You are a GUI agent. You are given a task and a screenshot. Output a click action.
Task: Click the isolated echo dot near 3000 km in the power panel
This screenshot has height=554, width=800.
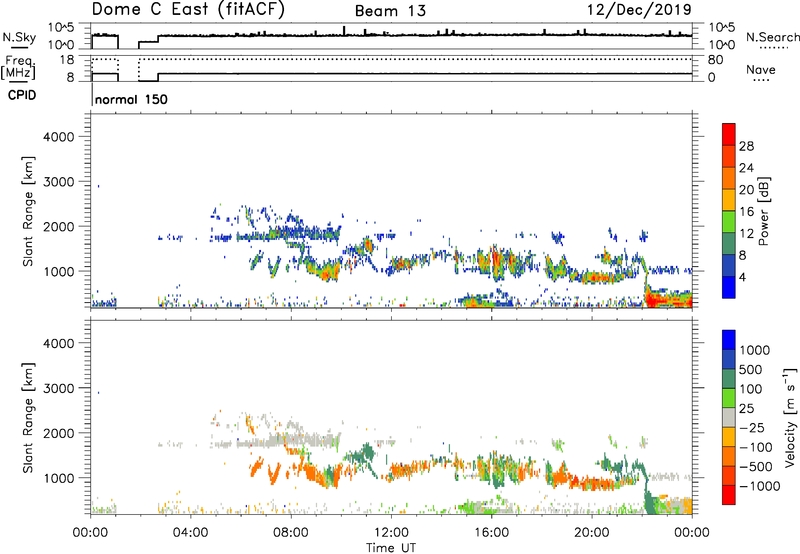tap(98, 186)
